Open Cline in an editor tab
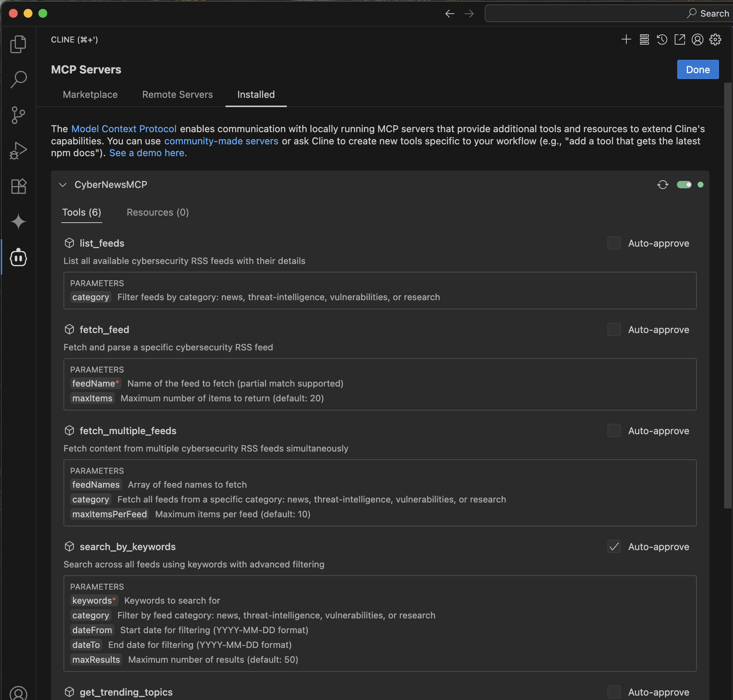The width and height of the screenshot is (733, 700). (679, 40)
